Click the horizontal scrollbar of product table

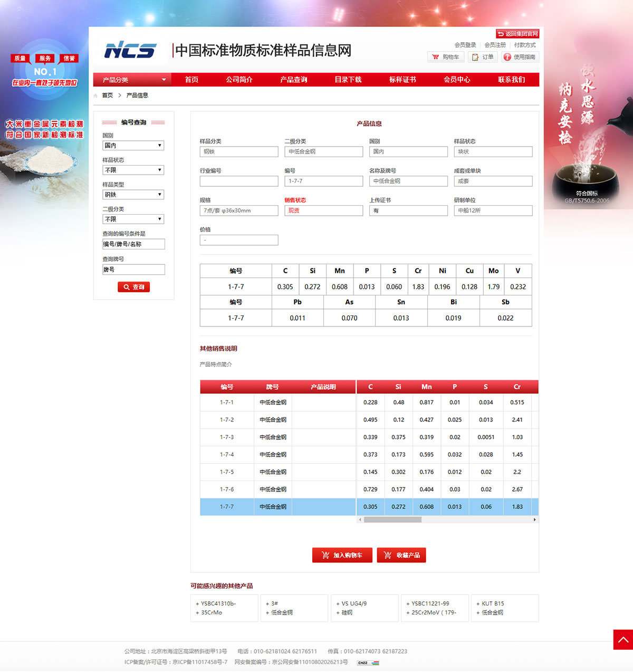pos(392,520)
